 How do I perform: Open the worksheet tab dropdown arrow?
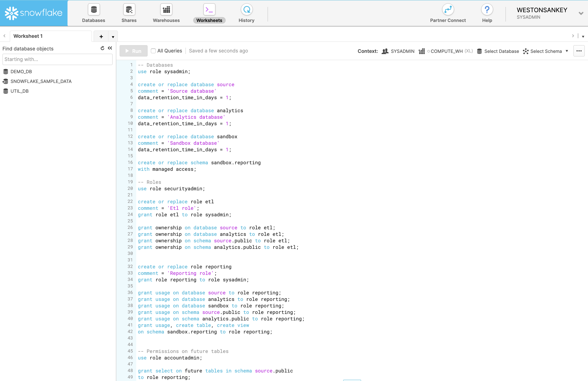click(x=113, y=37)
